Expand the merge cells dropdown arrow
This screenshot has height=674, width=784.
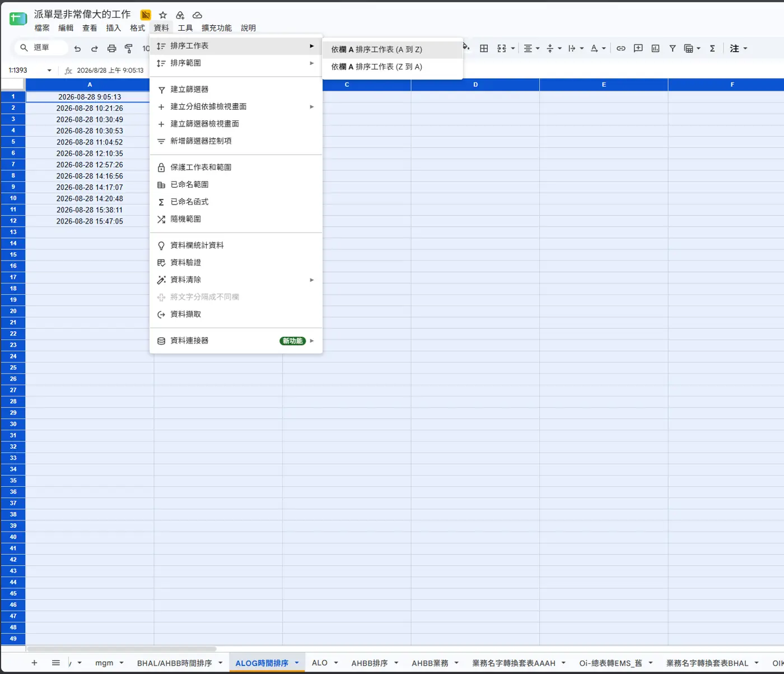point(513,48)
